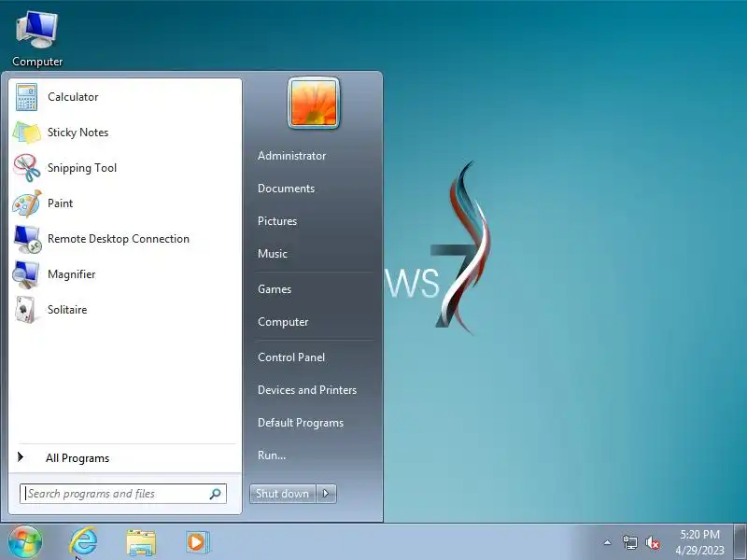
Task: Click the 5:20 PM clock
Action: click(699, 534)
